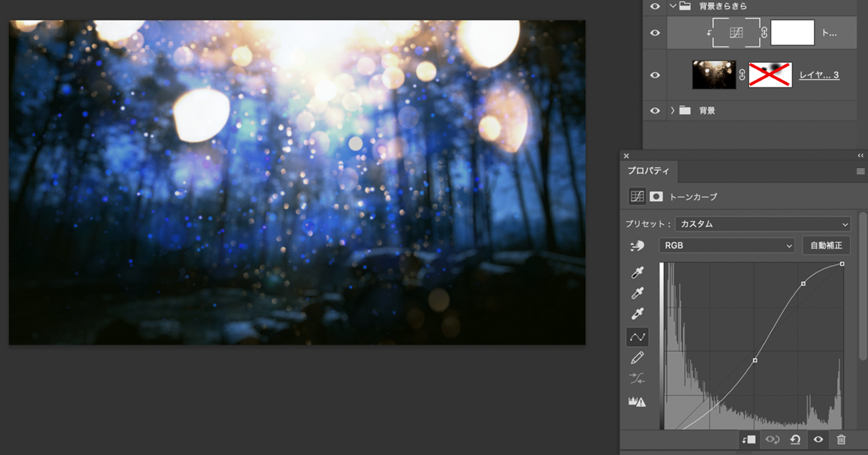The height and width of the screenshot is (455, 868).
Task: Collapse the 背景きらきら group
Action: click(x=673, y=6)
